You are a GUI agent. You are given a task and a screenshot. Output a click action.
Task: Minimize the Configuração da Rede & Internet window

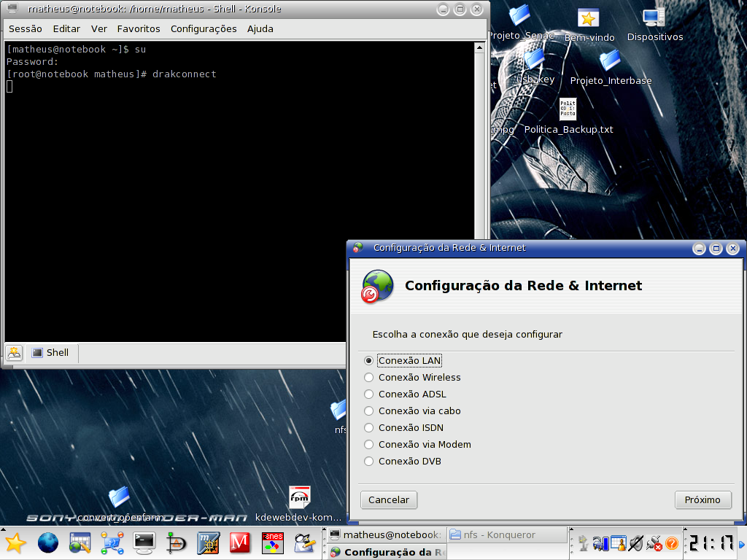pyautogui.click(x=699, y=249)
